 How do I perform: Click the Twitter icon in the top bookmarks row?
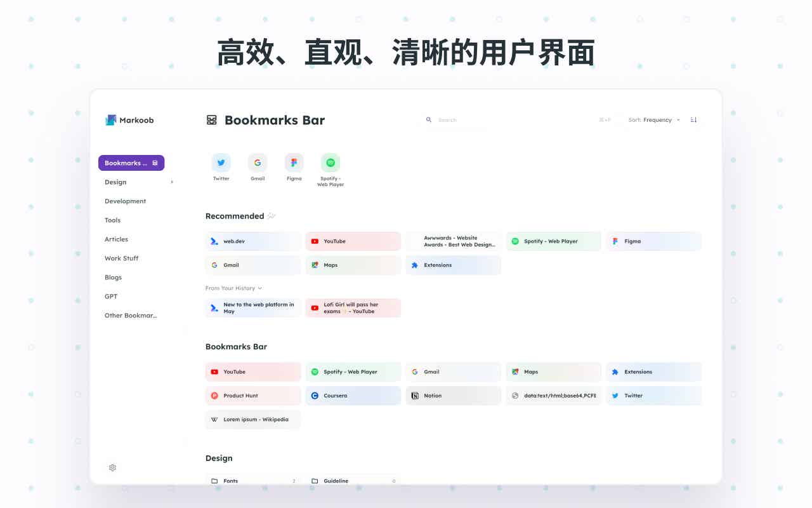pos(221,163)
